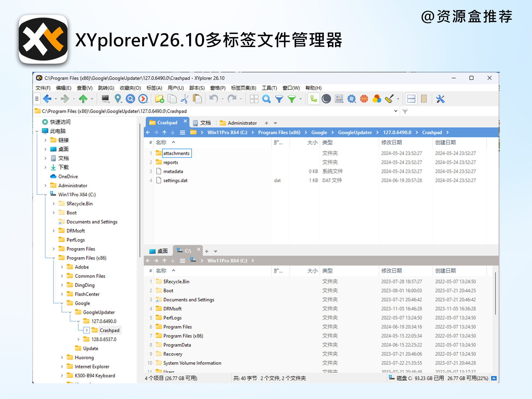Add a new tab in upper pane

click(266, 123)
